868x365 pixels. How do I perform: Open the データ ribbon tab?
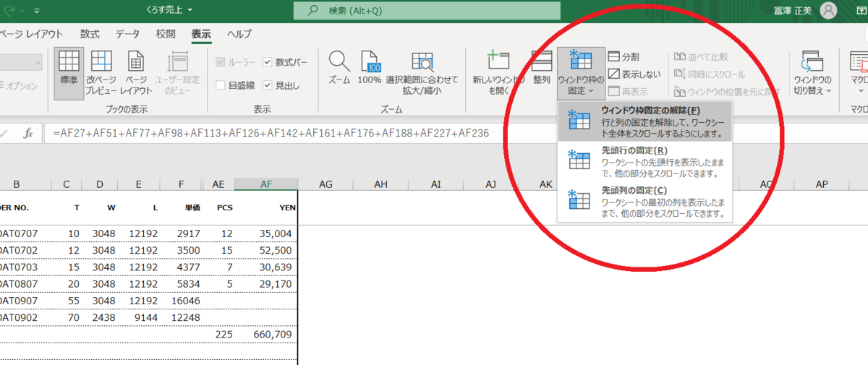tap(128, 34)
